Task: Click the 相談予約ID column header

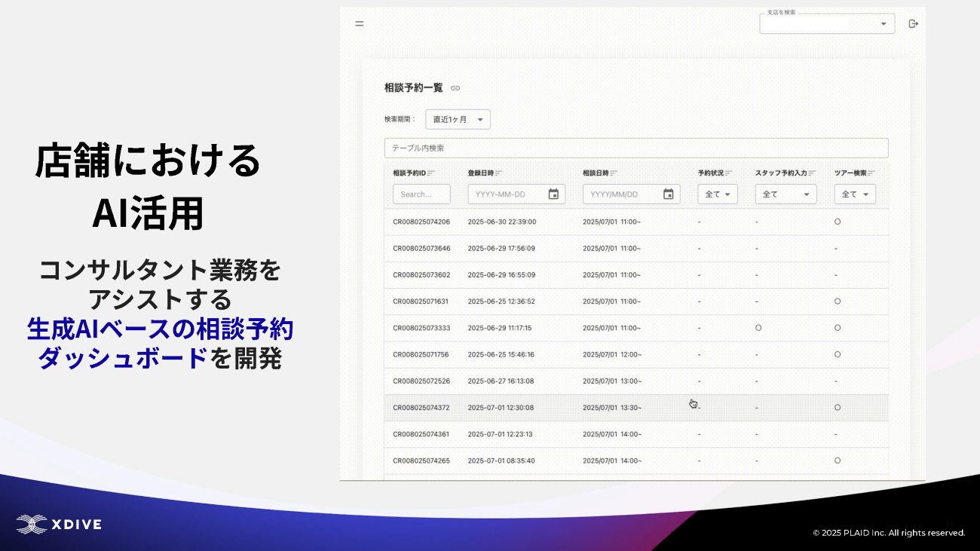Action: pyautogui.click(x=409, y=173)
